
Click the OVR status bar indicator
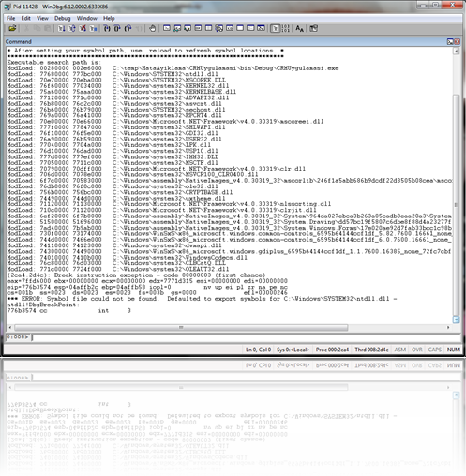(x=417, y=350)
